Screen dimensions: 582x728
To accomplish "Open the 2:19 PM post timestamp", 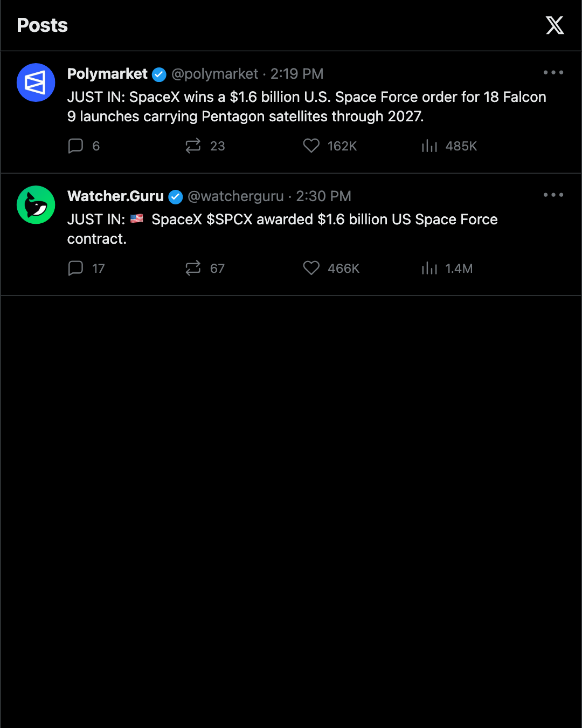I will (x=297, y=74).
